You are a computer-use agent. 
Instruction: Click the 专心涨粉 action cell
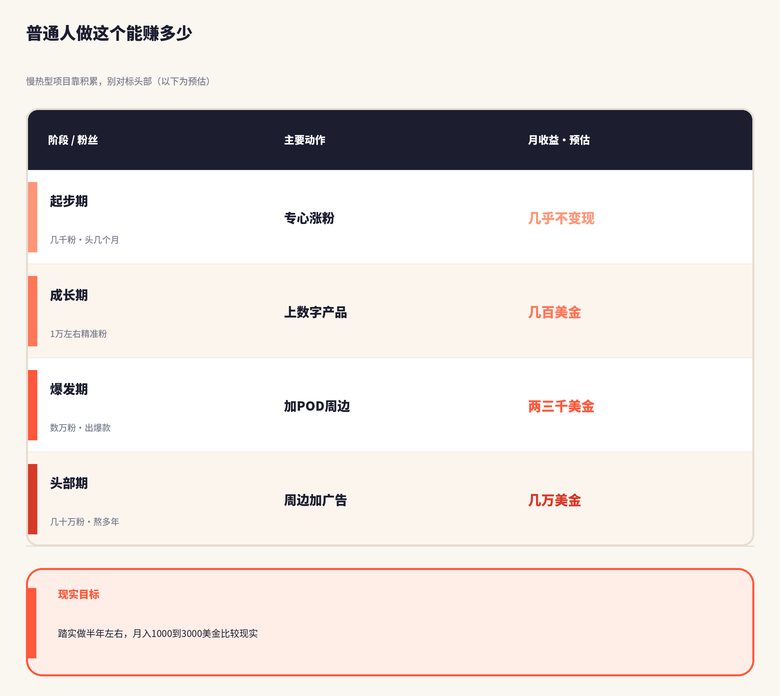tap(309, 218)
